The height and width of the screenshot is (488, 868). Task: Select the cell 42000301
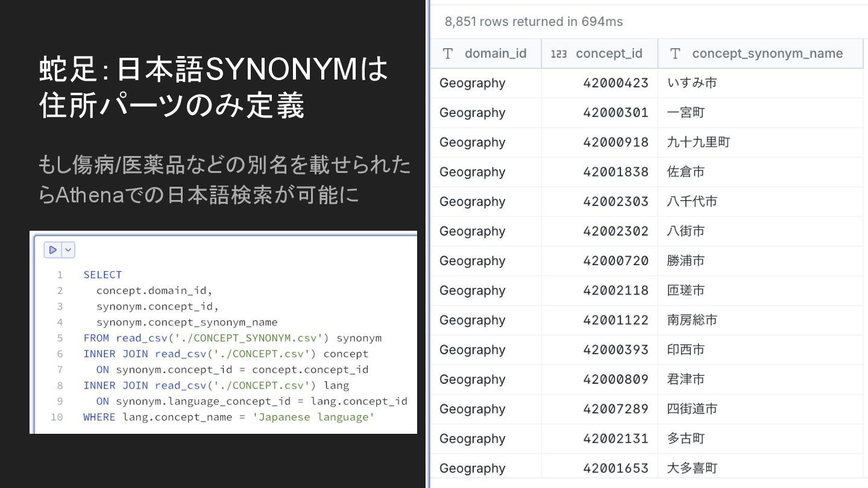pos(600,113)
